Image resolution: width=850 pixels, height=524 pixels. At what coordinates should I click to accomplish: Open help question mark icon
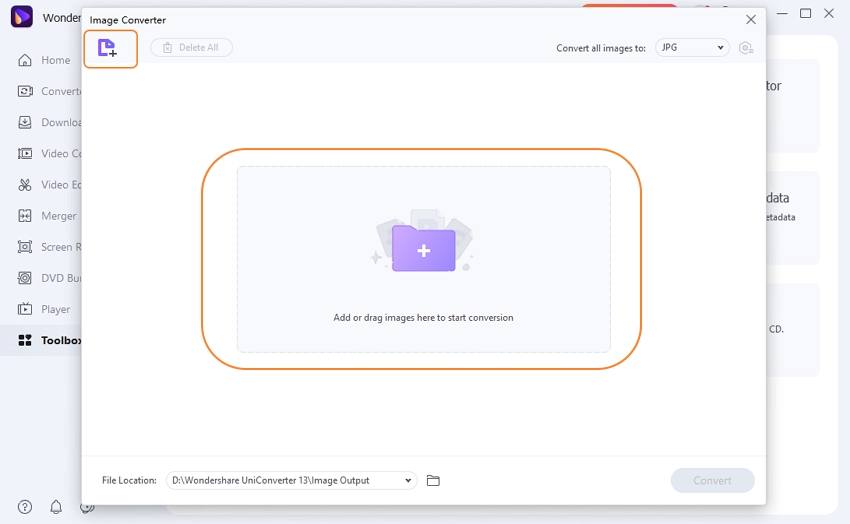(25, 507)
